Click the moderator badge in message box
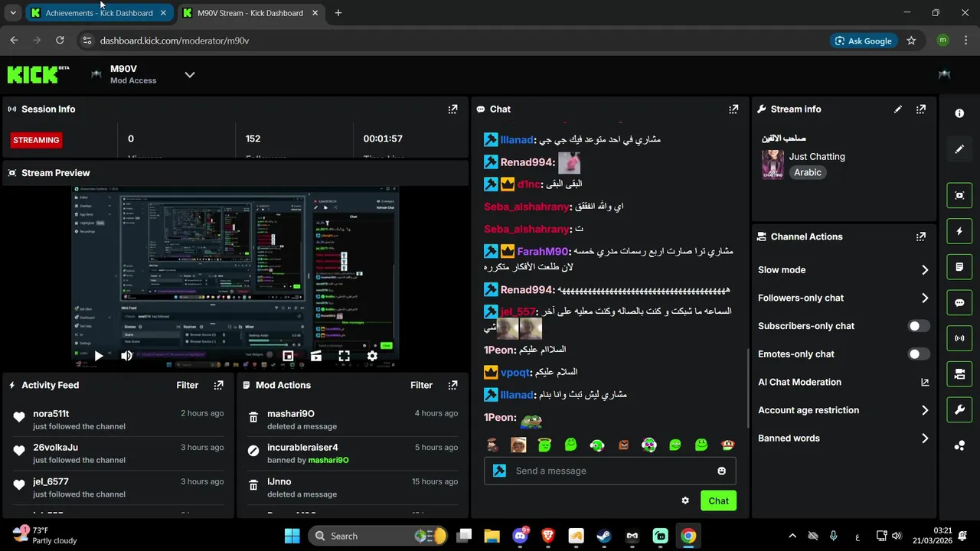 500,471
